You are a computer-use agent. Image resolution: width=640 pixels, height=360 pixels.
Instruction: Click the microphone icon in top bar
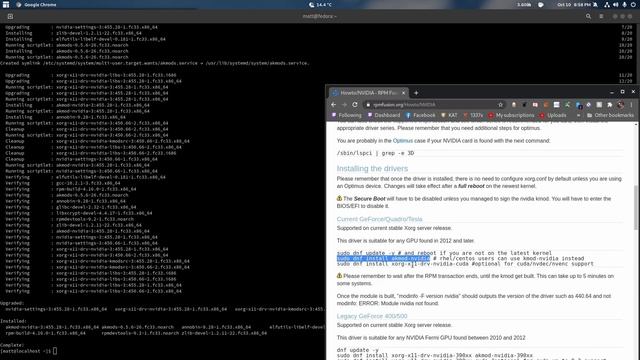click(x=624, y=4)
